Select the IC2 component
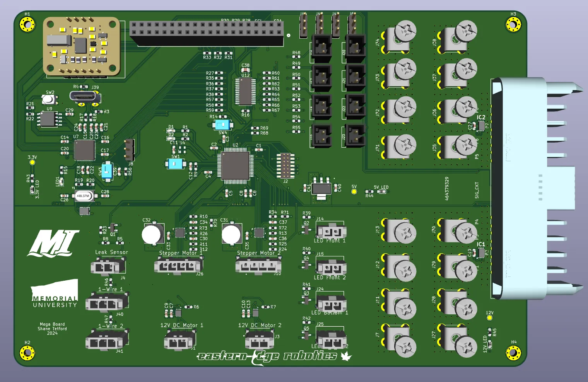This screenshot has width=588, height=382. click(482, 126)
